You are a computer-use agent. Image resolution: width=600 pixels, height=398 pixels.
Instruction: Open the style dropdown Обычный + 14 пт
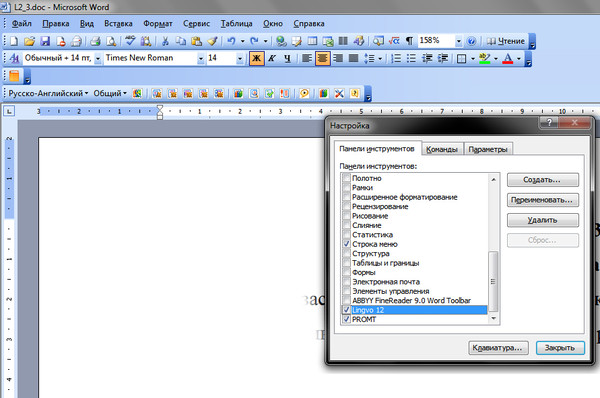(x=98, y=59)
